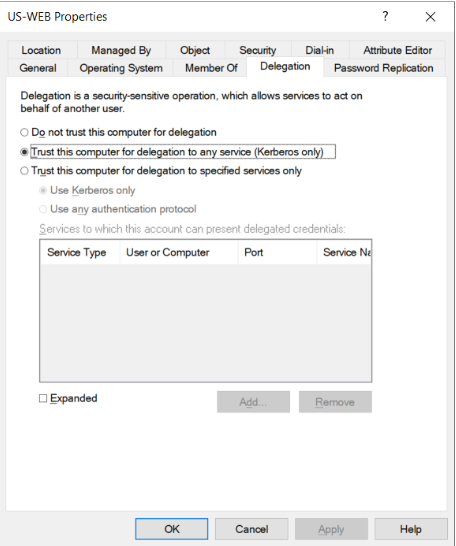
Task: Switch to Password Replication tab
Action: (384, 68)
